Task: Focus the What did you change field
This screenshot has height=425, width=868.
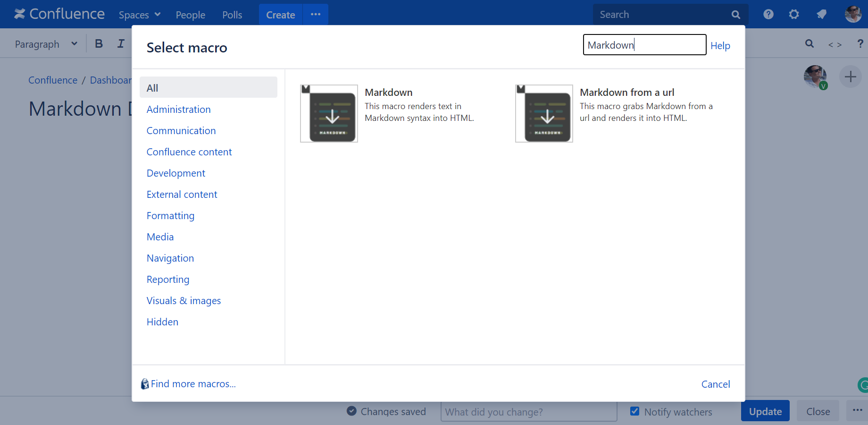Action: (529, 412)
